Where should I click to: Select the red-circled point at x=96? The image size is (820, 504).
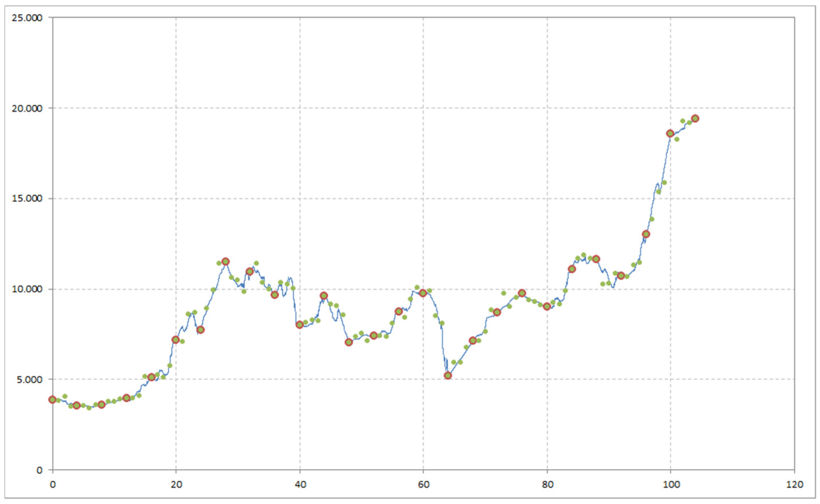coord(646,234)
